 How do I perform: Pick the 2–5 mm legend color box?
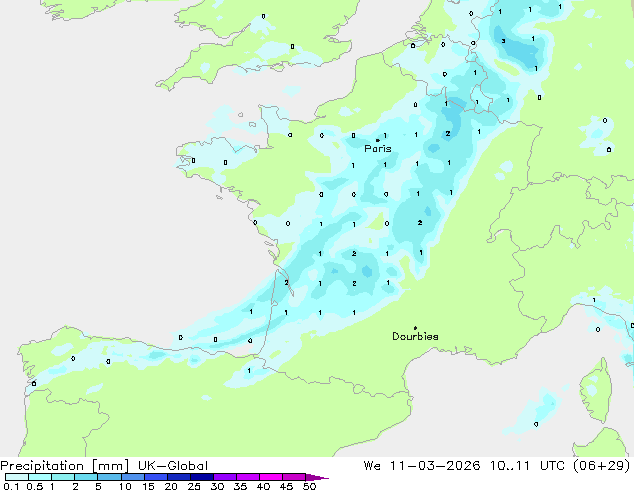pos(86,477)
